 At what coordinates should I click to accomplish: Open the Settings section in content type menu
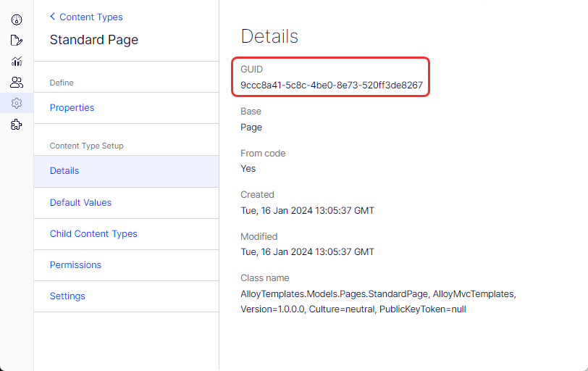tap(127, 296)
